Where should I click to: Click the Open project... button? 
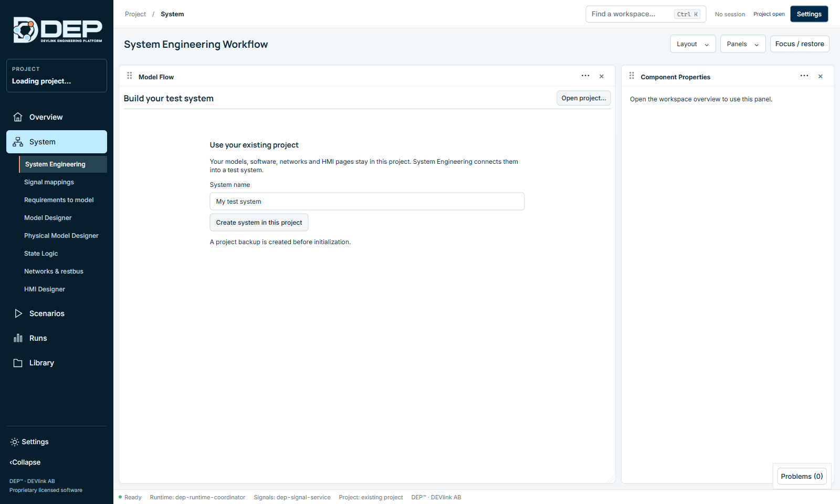point(584,98)
